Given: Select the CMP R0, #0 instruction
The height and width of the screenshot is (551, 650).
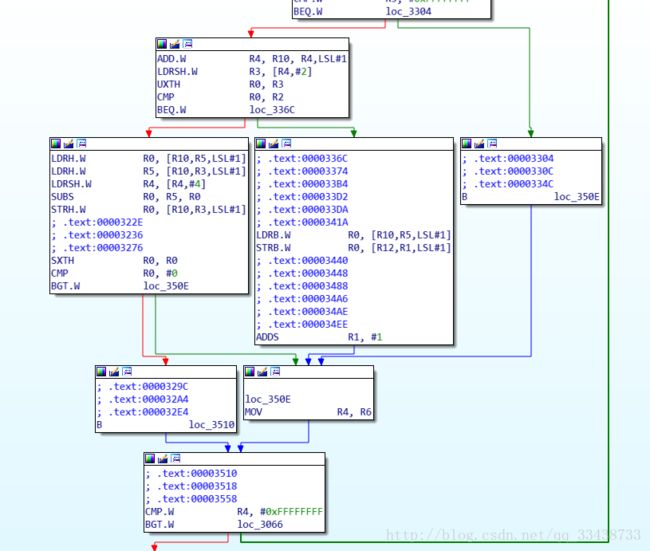Looking at the screenshot, I should tap(114, 274).
